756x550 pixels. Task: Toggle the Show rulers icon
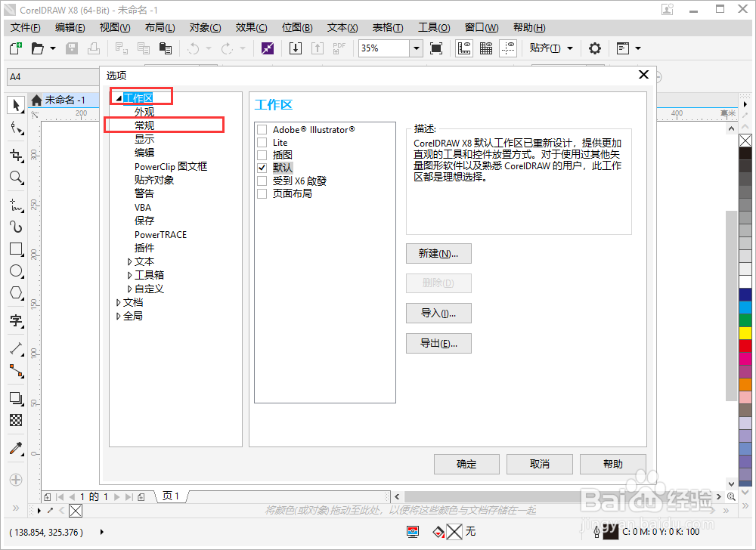(464, 48)
